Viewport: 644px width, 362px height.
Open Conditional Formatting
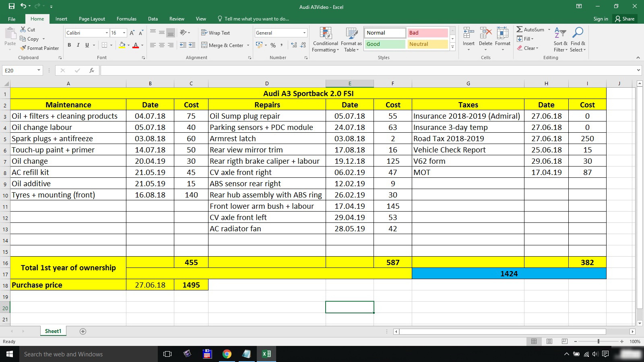[x=326, y=39]
